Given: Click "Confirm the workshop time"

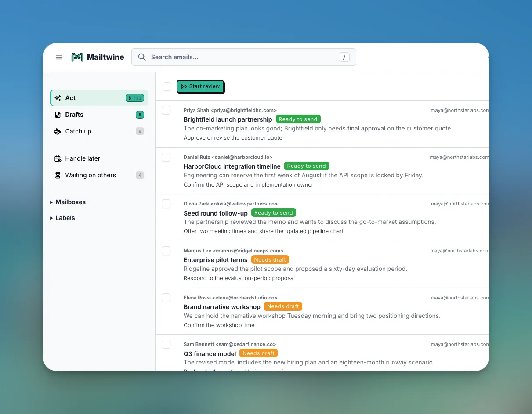Looking at the screenshot, I should 219,325.
